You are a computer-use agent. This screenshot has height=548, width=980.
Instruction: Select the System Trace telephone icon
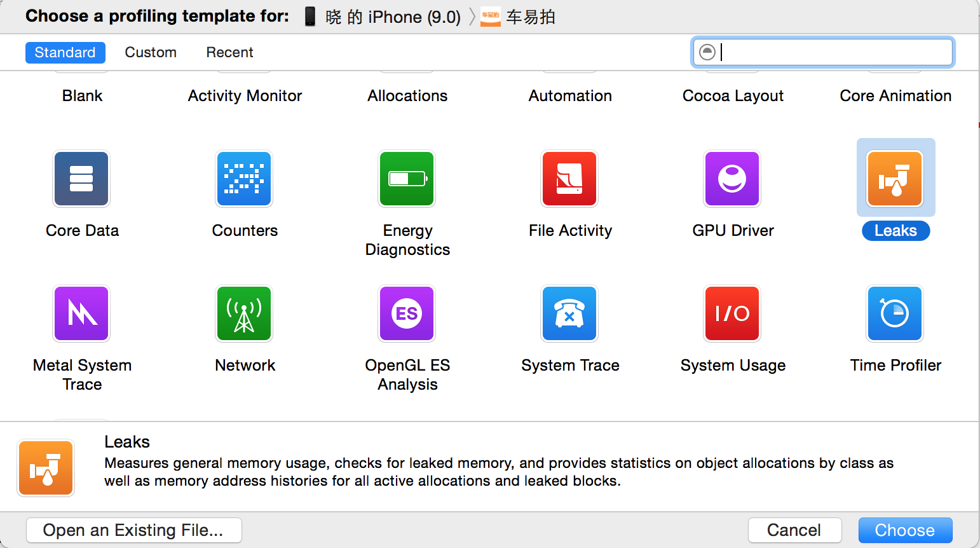coord(569,313)
